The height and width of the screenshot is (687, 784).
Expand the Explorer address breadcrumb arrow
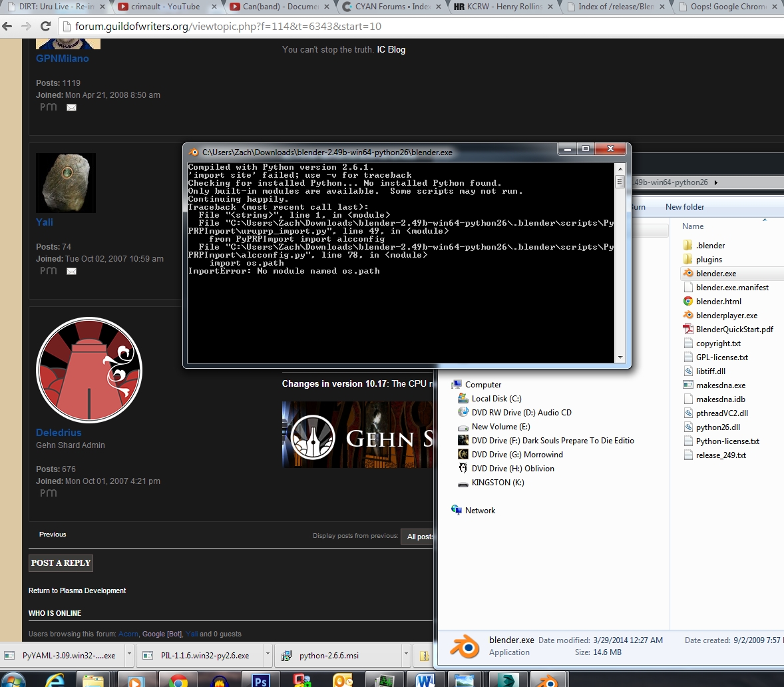[x=716, y=182]
